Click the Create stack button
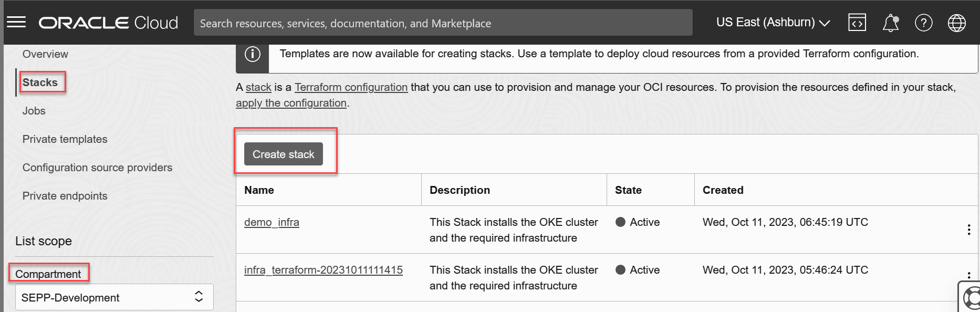 click(283, 154)
